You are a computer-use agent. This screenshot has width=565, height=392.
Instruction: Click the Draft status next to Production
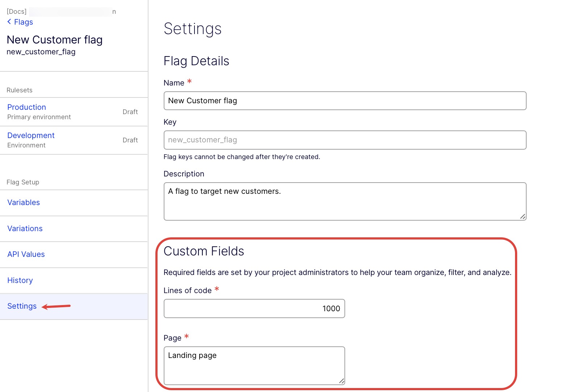click(130, 112)
